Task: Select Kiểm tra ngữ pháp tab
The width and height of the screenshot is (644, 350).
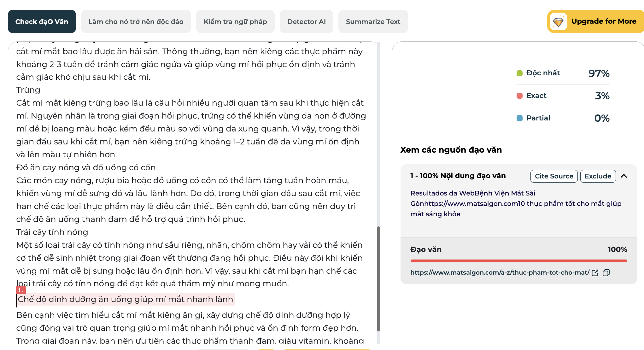Action: click(235, 22)
